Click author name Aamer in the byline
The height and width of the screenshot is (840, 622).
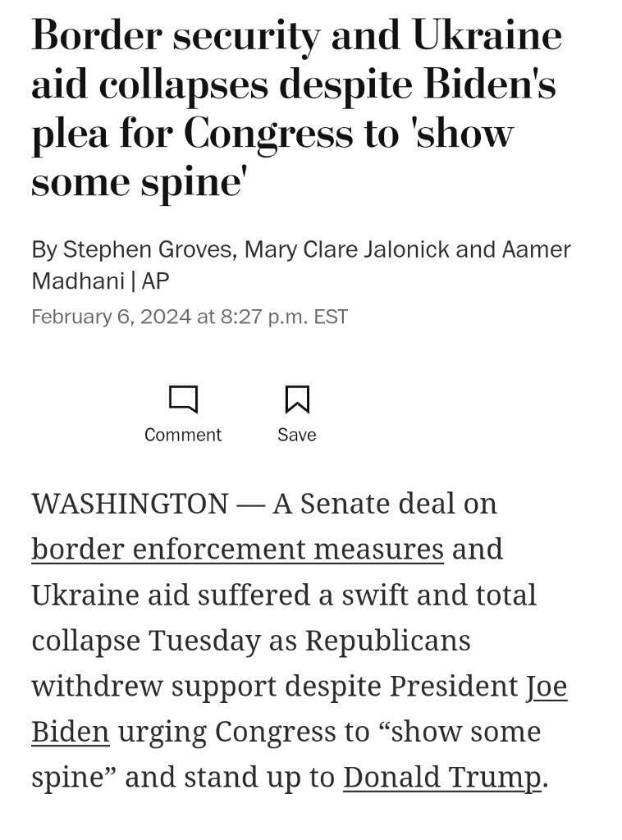(537, 249)
